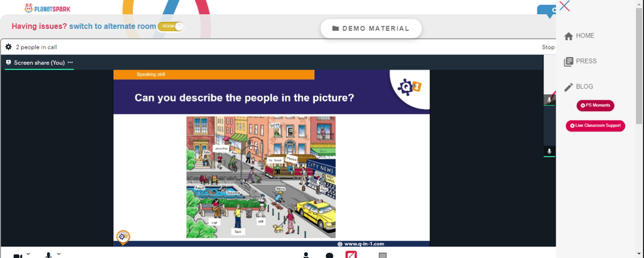Click the '2 people in call' text
The height and width of the screenshot is (258, 644).
pyautogui.click(x=36, y=47)
